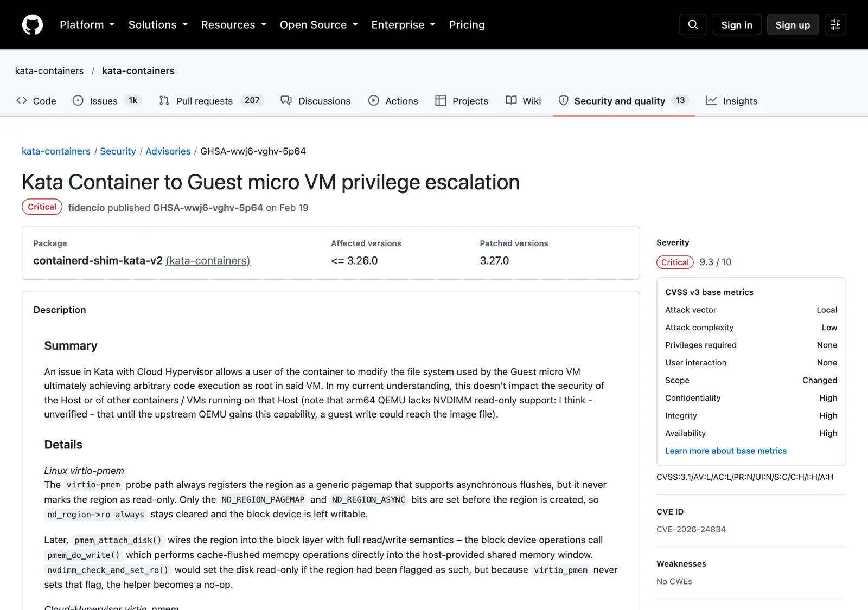
Task: Click the Pull requests branch icon
Action: click(x=164, y=100)
